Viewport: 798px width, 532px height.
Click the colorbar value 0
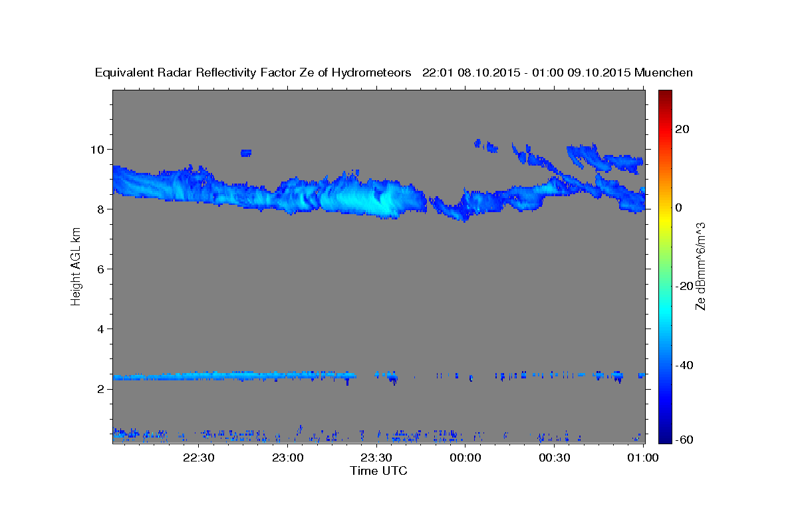(678, 207)
